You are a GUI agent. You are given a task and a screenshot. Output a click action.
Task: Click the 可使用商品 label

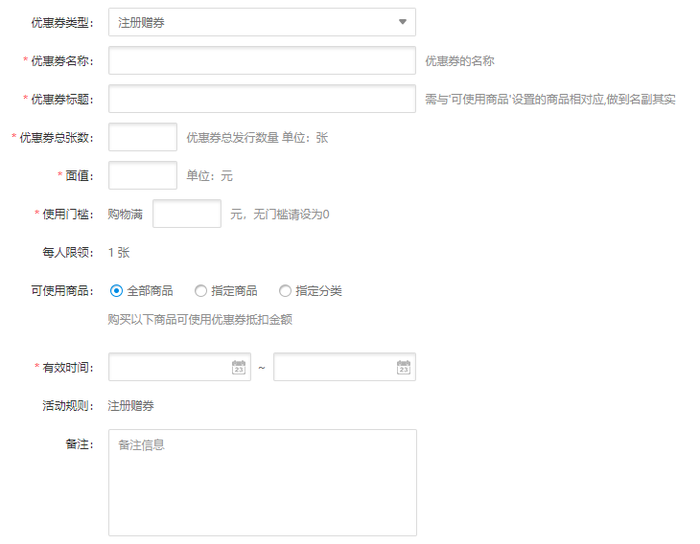[x=62, y=291]
